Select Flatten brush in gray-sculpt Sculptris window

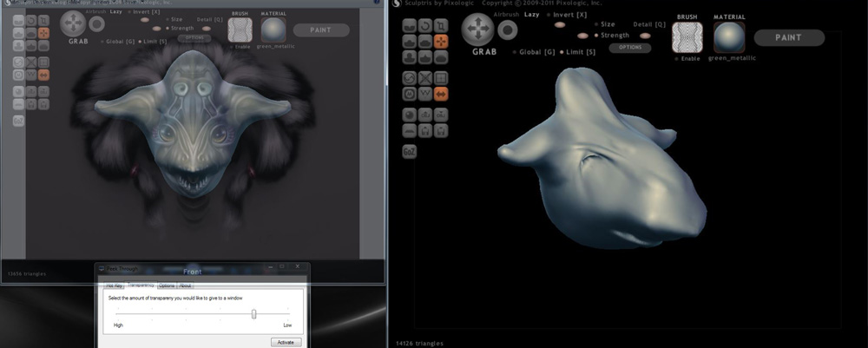click(425, 42)
